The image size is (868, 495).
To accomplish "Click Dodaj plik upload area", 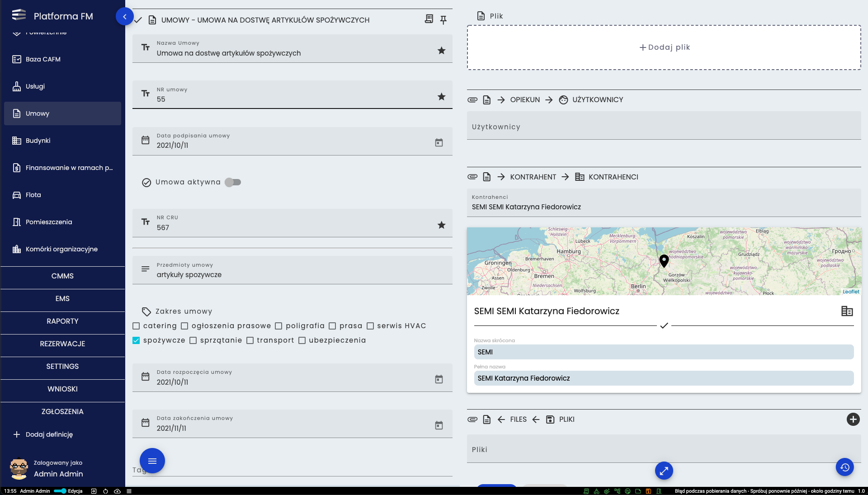I will [664, 47].
